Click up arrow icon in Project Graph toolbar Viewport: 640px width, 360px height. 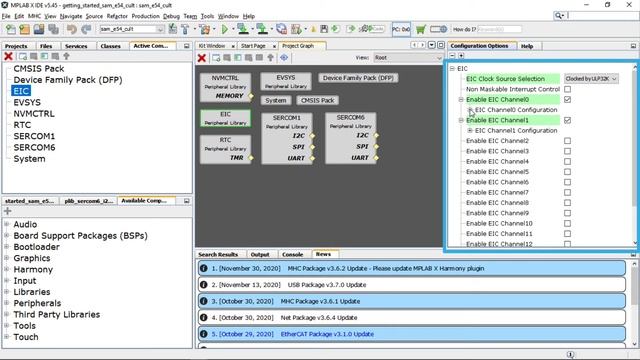point(270,58)
